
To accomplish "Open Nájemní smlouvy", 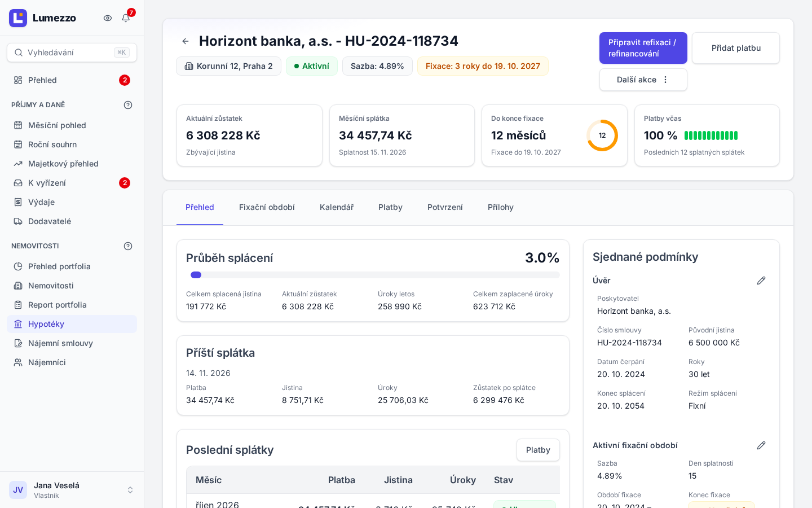I will coord(72,343).
